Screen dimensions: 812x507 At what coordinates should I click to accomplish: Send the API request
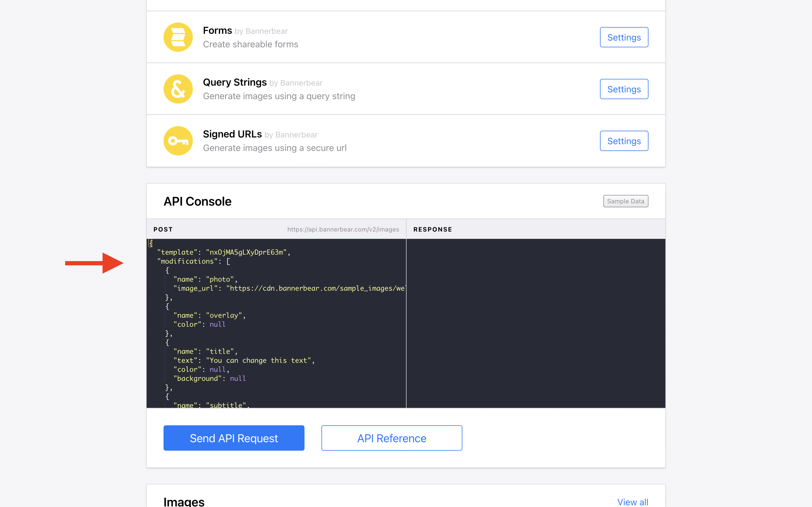point(233,438)
